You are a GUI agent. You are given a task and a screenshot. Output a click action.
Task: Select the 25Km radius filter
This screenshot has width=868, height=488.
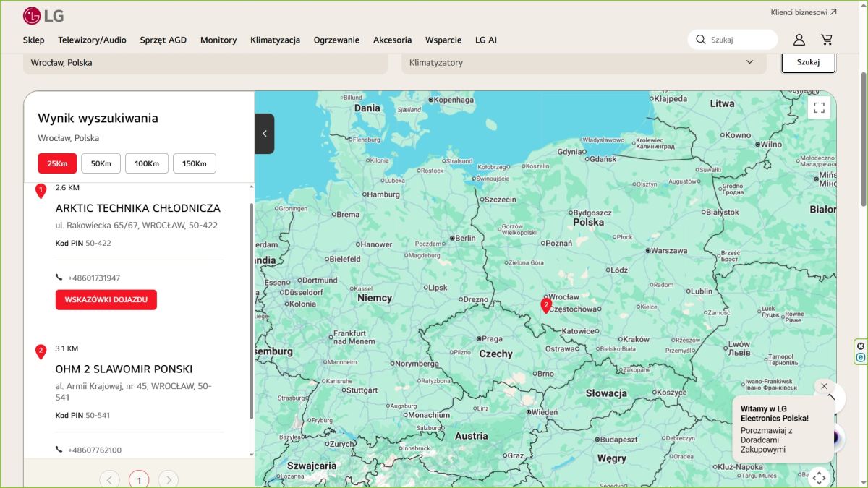pos(57,163)
